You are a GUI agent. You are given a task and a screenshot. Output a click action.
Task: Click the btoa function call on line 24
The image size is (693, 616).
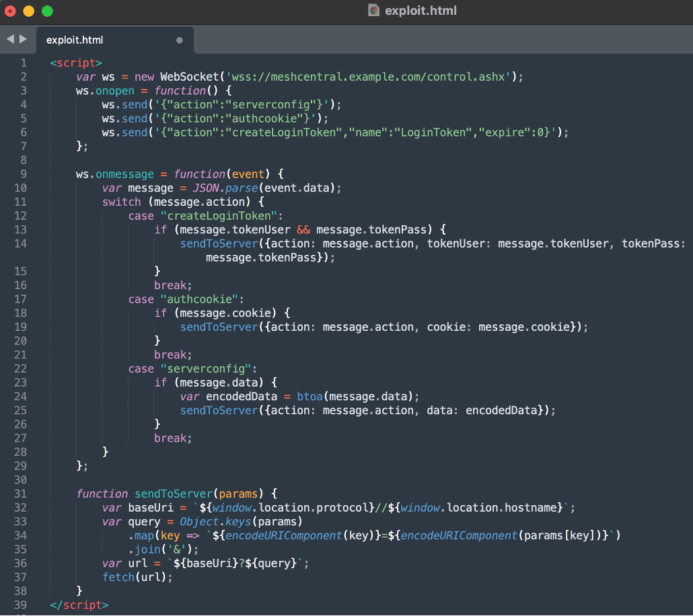pos(309,397)
